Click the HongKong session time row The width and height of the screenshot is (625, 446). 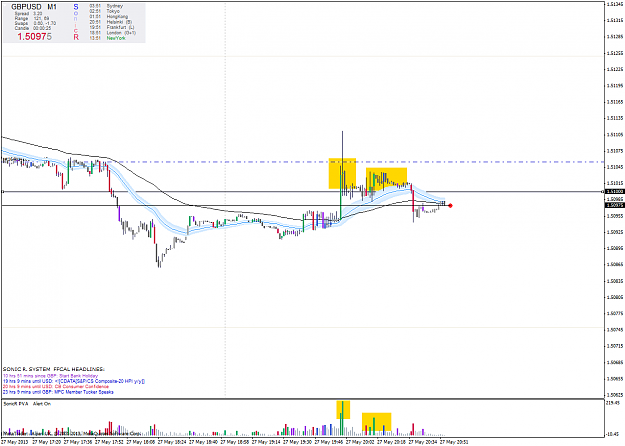click(108, 17)
